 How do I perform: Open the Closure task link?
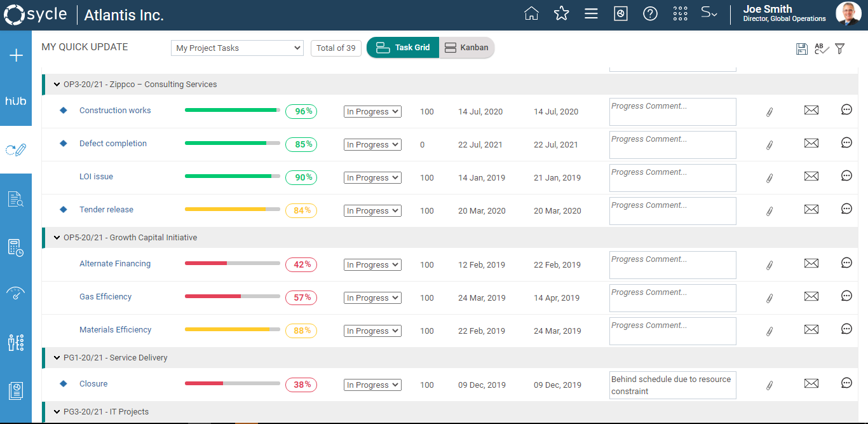click(x=93, y=384)
